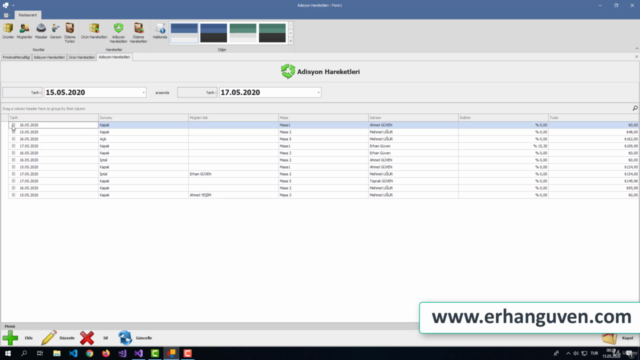640x360 pixels.
Task: Switch to FrmAnaMenuBilgi document tab
Action: [16, 57]
